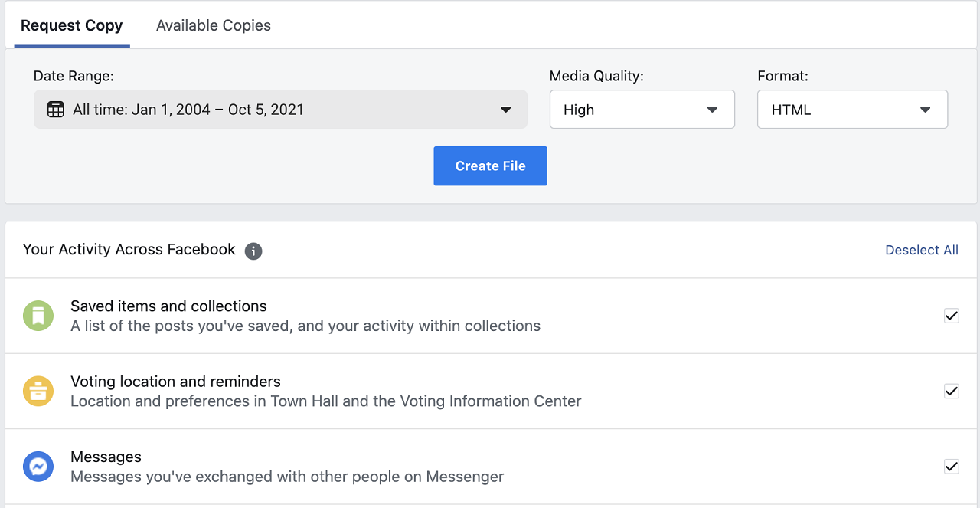Click the blue Messenger icon
Screen dimensions: 980x508
[x=38, y=467]
